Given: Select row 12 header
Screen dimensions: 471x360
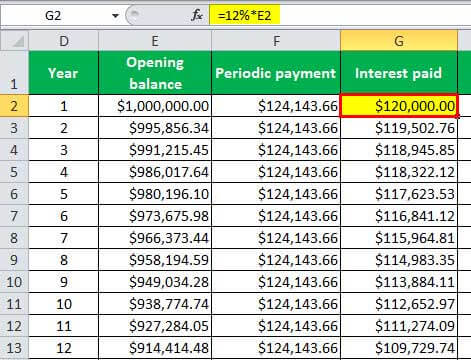Looking at the screenshot, I should click(14, 326).
